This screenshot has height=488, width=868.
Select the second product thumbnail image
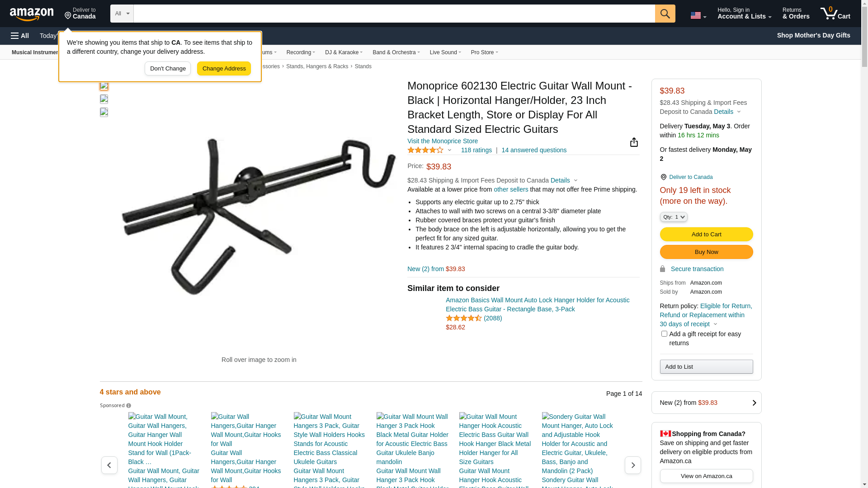tap(104, 99)
